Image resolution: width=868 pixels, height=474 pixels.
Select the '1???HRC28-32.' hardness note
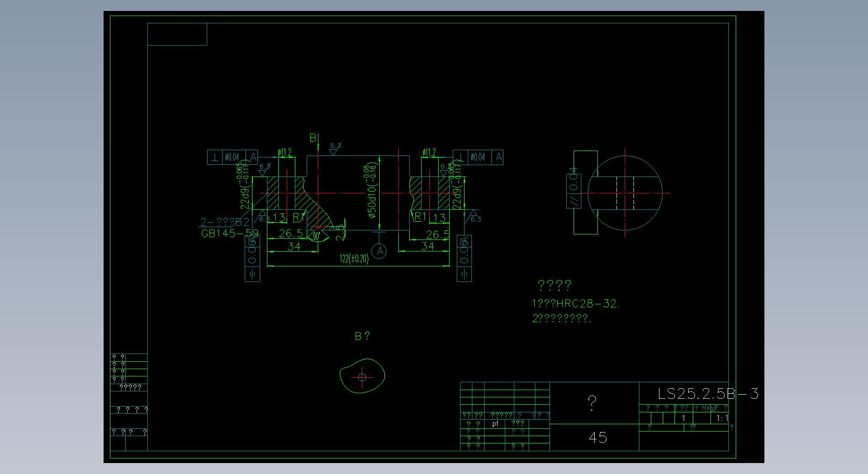click(x=575, y=304)
